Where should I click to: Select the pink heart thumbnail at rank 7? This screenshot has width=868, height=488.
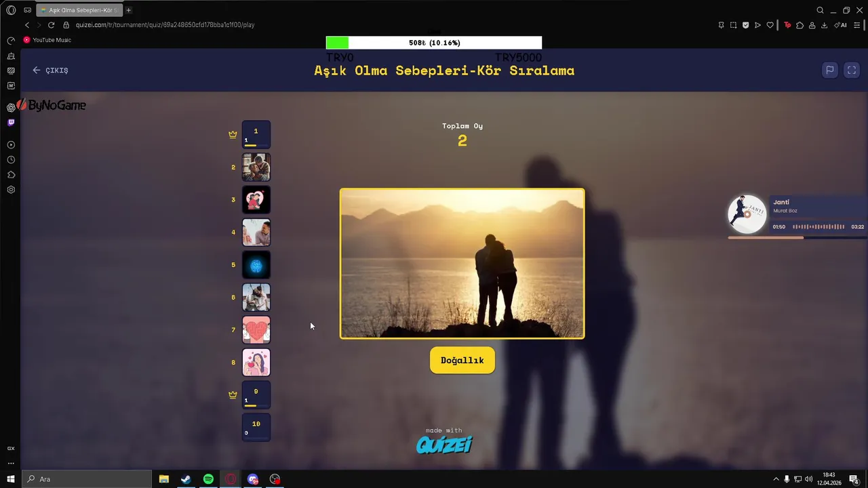(x=256, y=330)
